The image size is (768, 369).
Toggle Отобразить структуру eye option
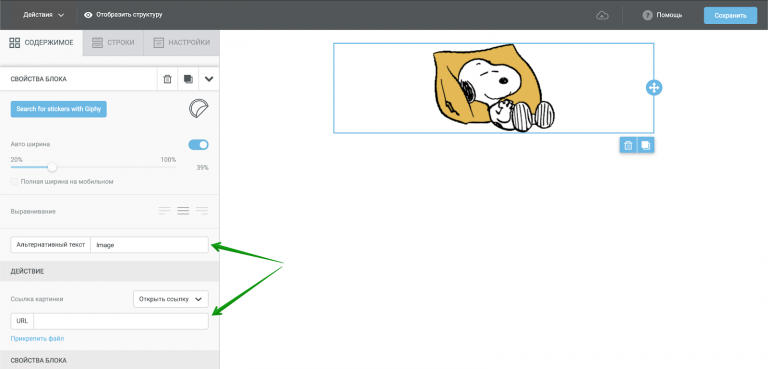click(123, 15)
